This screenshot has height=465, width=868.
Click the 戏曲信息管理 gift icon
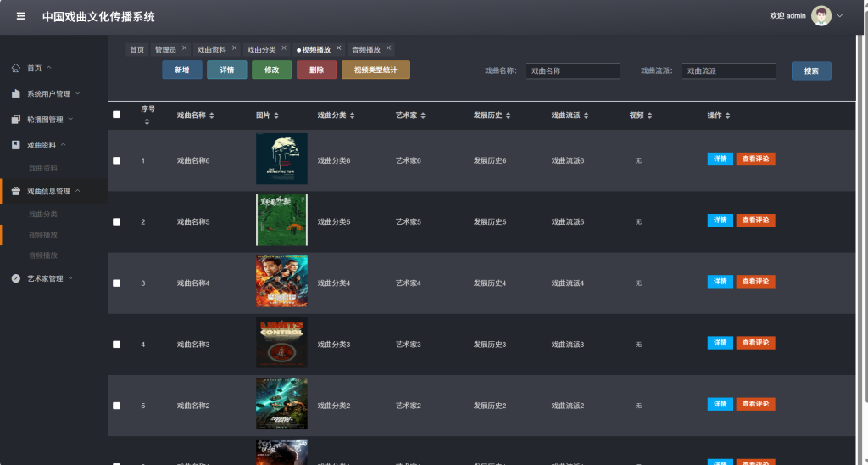16,191
